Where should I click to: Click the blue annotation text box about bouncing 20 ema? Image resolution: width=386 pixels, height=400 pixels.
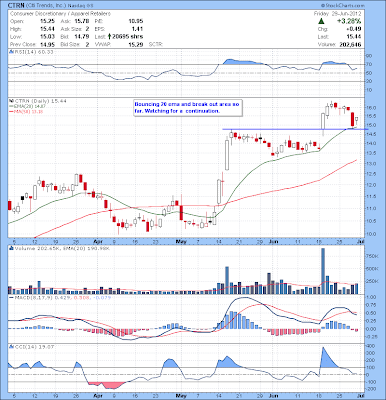point(187,108)
